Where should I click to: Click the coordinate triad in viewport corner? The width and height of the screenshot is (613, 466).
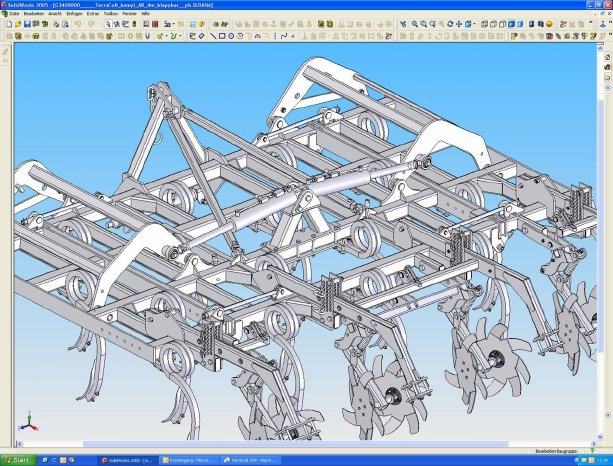(x=28, y=423)
